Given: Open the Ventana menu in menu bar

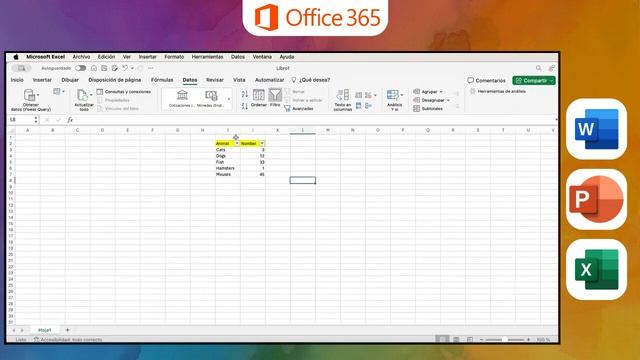Looking at the screenshot, I should [262, 57].
